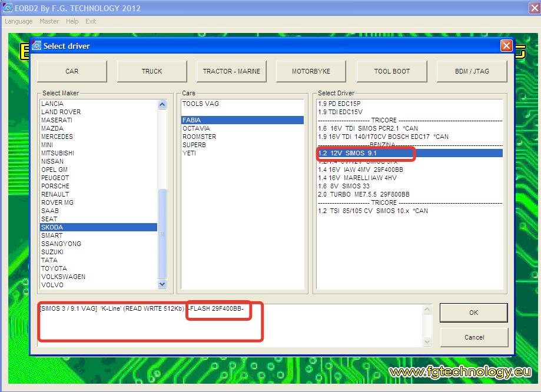
Task: Click the maker list scrollbar thumb
Action: pyautogui.click(x=162, y=233)
